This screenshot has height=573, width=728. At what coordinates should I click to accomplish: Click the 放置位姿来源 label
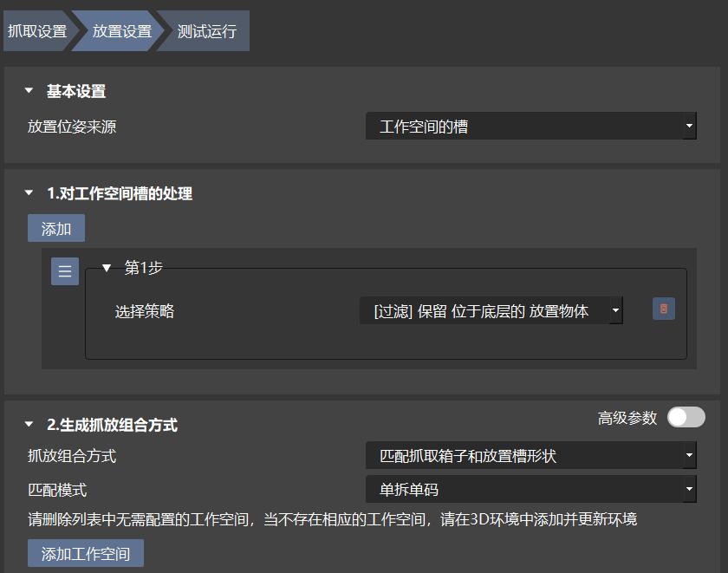pyautogui.click(x=72, y=127)
